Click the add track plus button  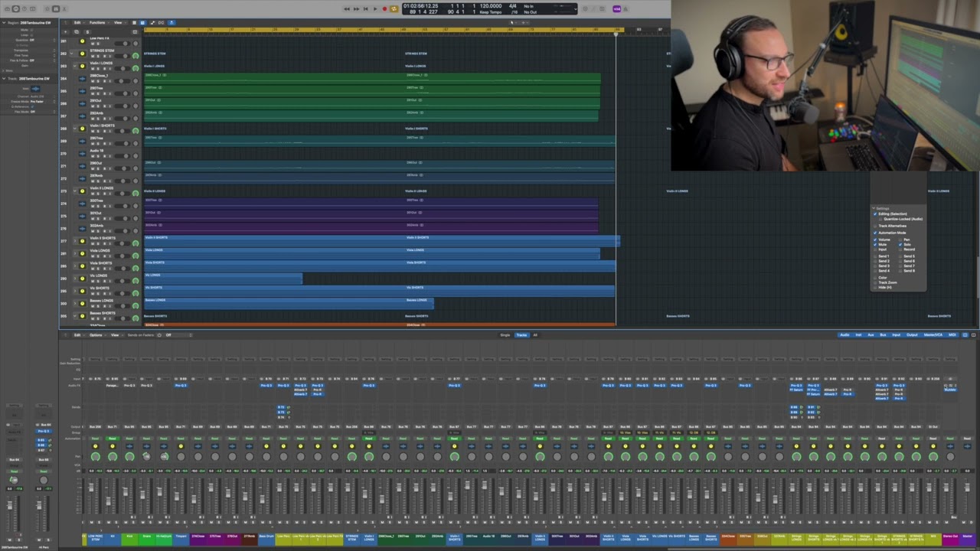click(66, 31)
